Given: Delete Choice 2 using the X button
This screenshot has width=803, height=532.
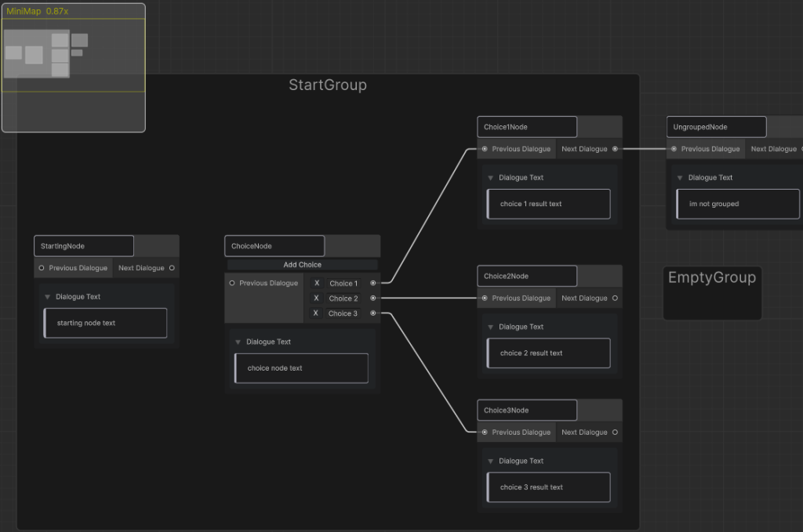Looking at the screenshot, I should coord(317,298).
